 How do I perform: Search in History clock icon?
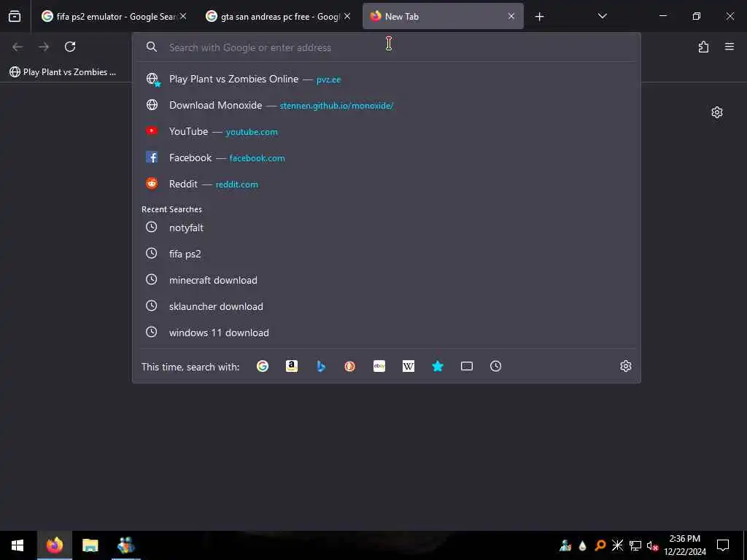coord(495,366)
